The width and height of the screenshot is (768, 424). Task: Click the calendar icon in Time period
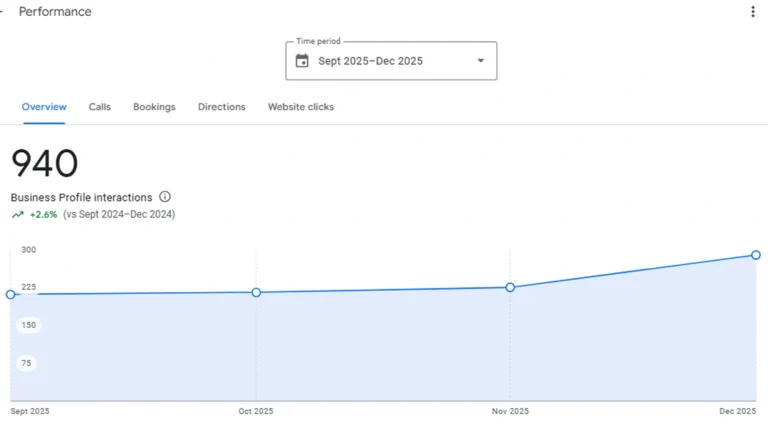(x=302, y=61)
